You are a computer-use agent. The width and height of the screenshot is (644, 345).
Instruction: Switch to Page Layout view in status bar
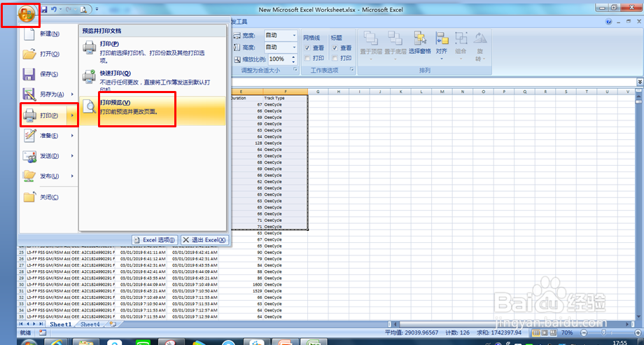(544, 332)
